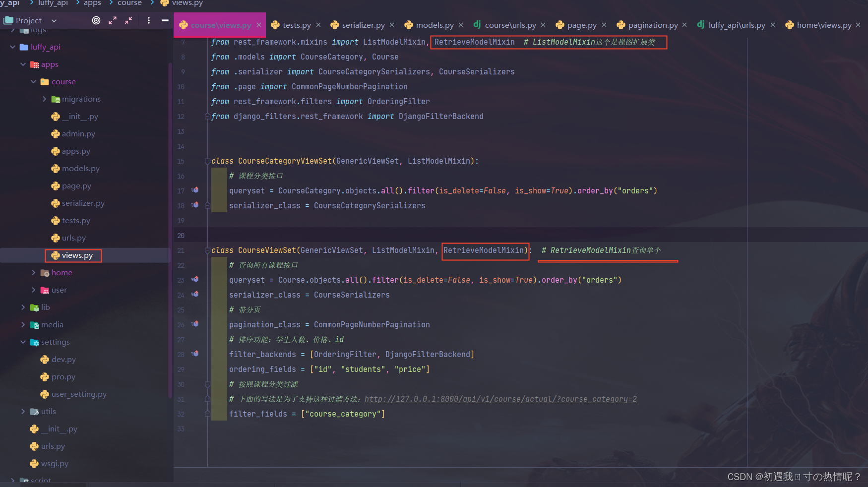Open the Project panel options menu
The image size is (868, 487).
point(149,20)
